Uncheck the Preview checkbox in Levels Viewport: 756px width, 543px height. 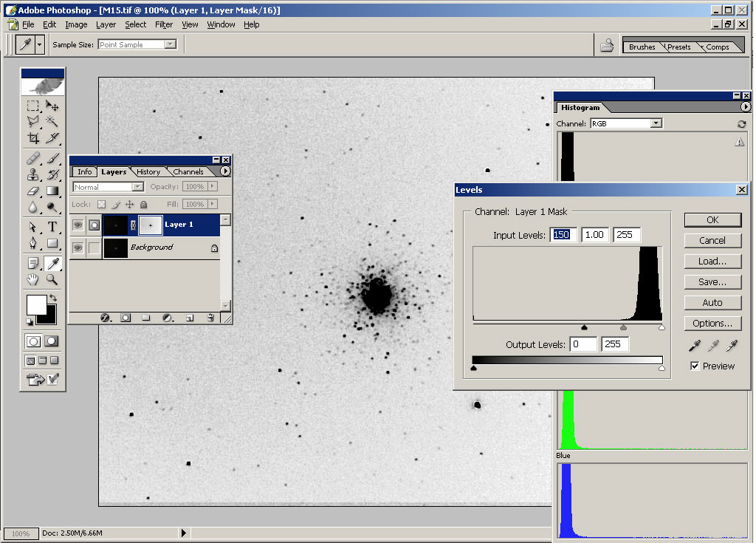[695, 366]
